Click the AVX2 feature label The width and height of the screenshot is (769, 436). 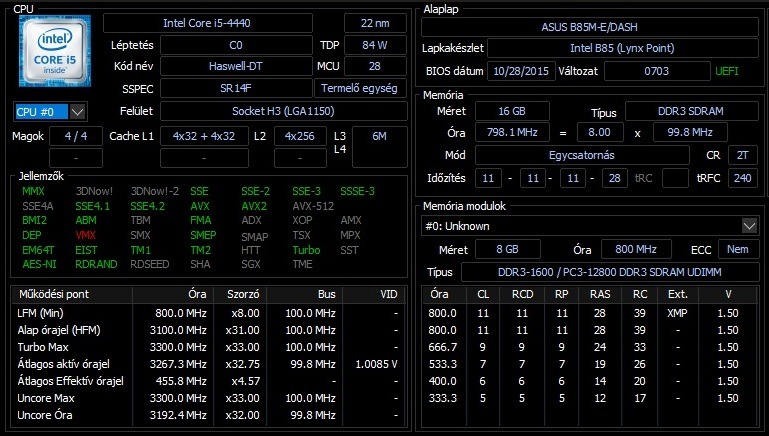tap(254, 206)
